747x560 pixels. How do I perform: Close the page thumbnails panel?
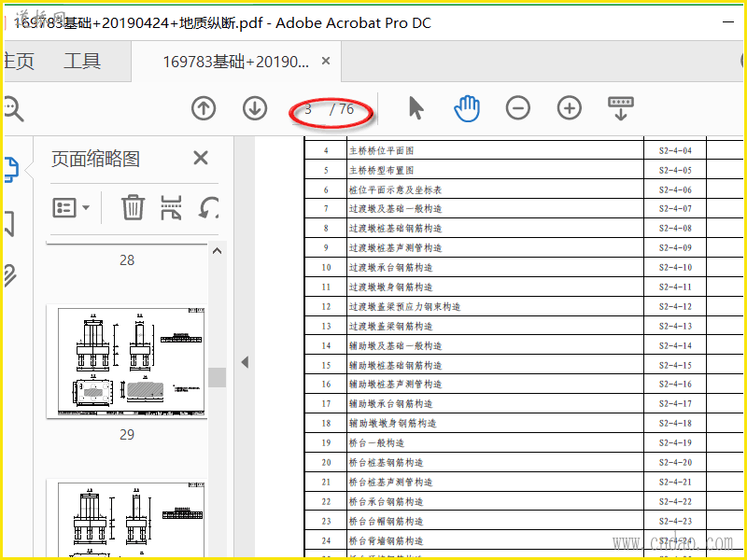201,158
